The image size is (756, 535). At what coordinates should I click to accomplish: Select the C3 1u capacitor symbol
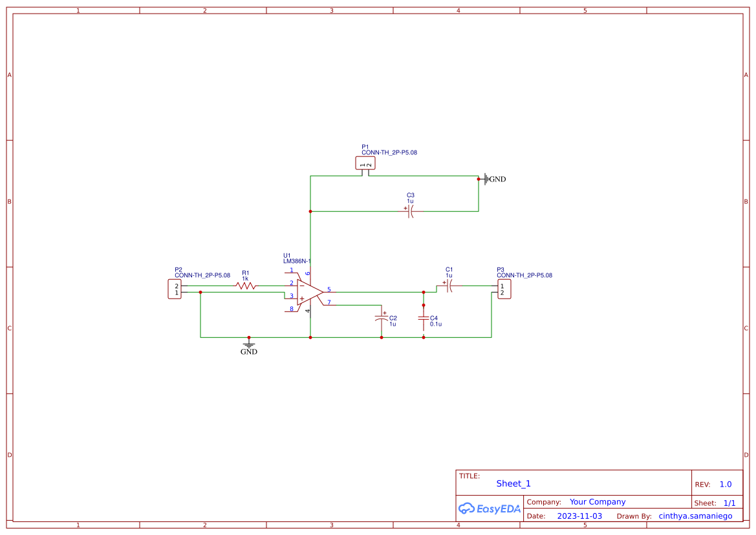[410, 211]
